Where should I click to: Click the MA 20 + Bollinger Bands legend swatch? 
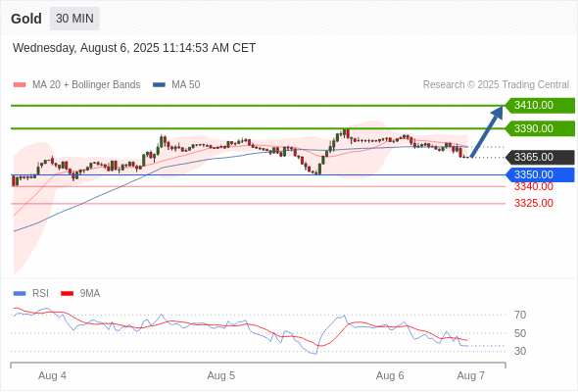(x=20, y=85)
